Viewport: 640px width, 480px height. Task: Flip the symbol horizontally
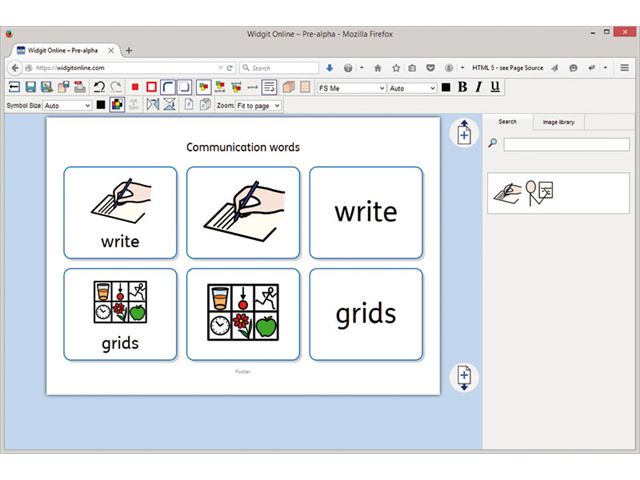pyautogui.click(x=153, y=105)
